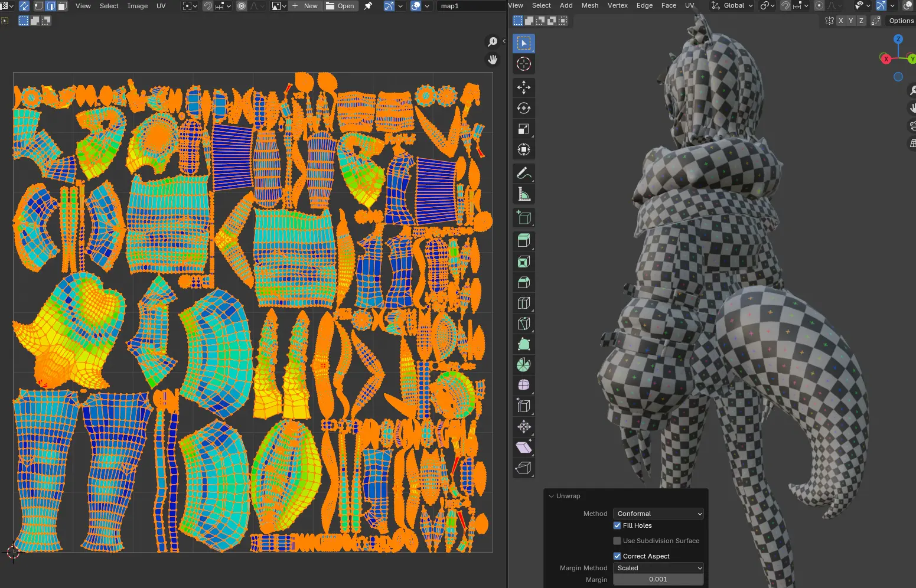Open the Vertex menu in 3D viewport
The image size is (916, 588).
click(617, 5)
